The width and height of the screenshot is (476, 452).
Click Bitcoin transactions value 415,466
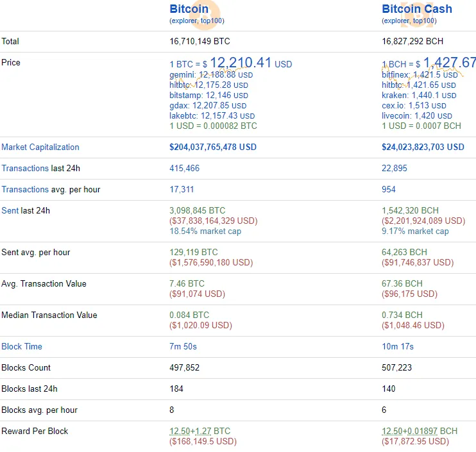184,169
